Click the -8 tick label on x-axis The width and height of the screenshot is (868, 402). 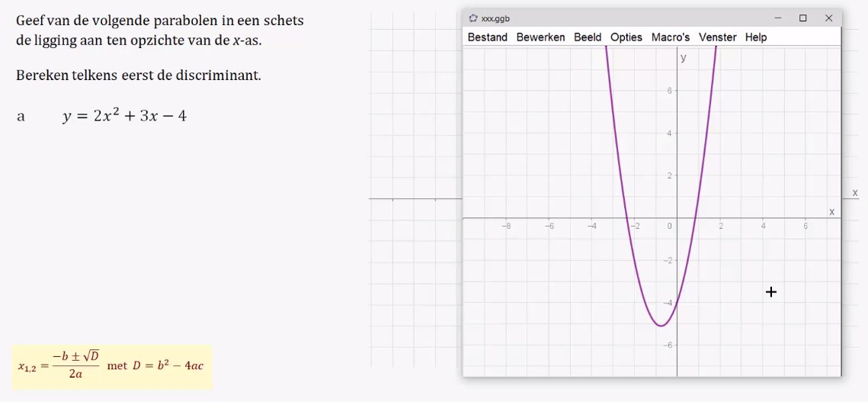tap(506, 226)
